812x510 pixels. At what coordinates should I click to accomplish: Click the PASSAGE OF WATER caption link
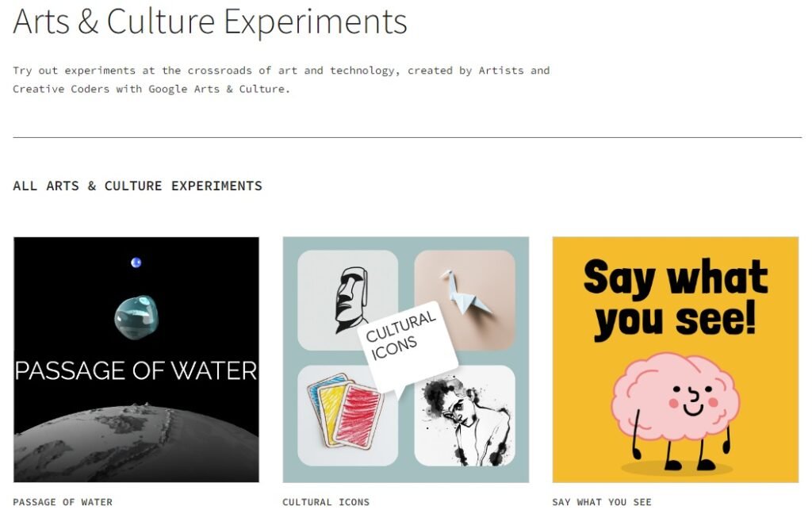point(63,502)
